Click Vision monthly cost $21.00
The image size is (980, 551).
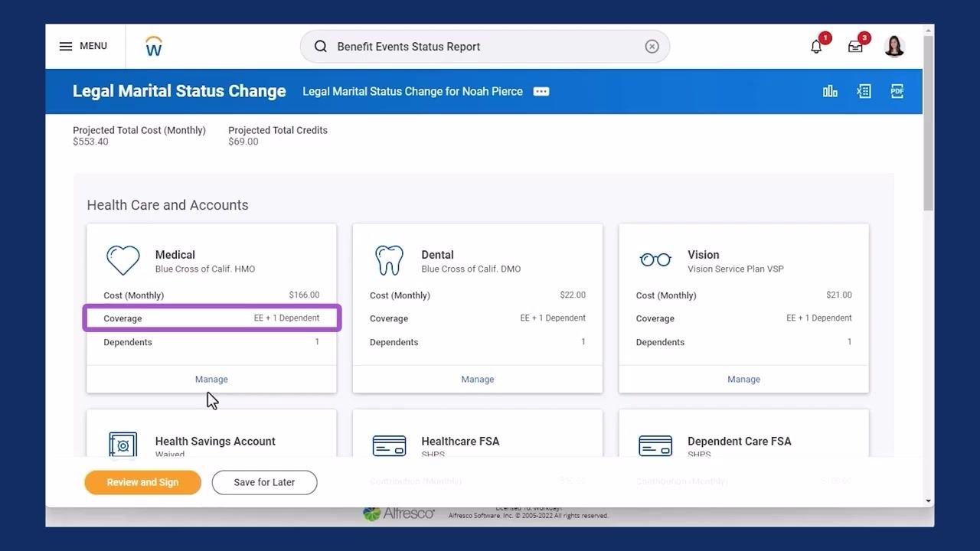coord(839,295)
